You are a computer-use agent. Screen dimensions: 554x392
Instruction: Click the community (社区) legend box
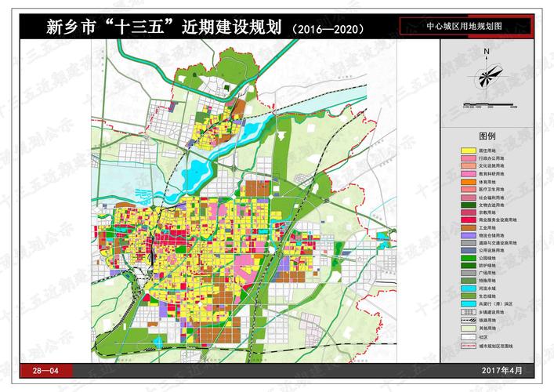468,336
